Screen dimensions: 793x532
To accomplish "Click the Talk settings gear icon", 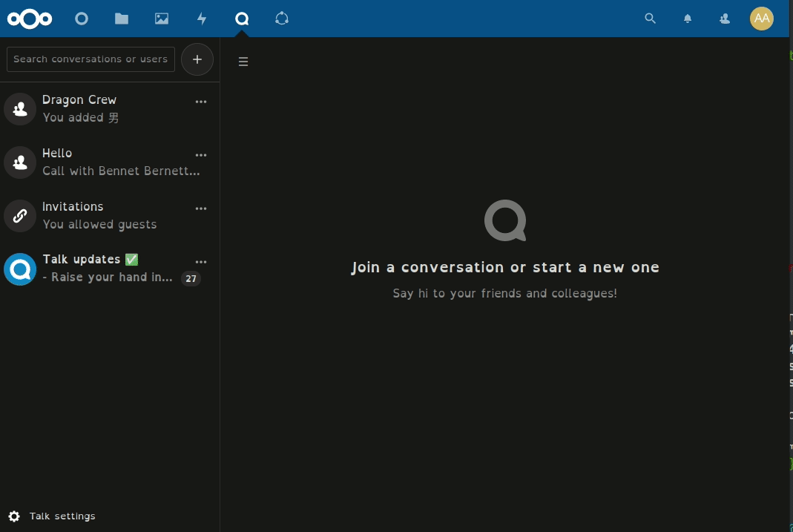I will tap(14, 516).
